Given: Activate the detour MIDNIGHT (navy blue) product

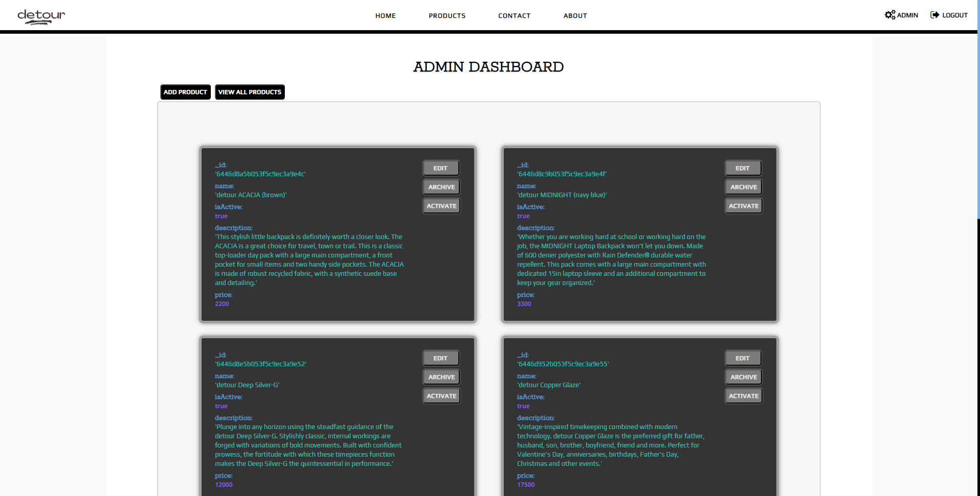Looking at the screenshot, I should point(744,206).
